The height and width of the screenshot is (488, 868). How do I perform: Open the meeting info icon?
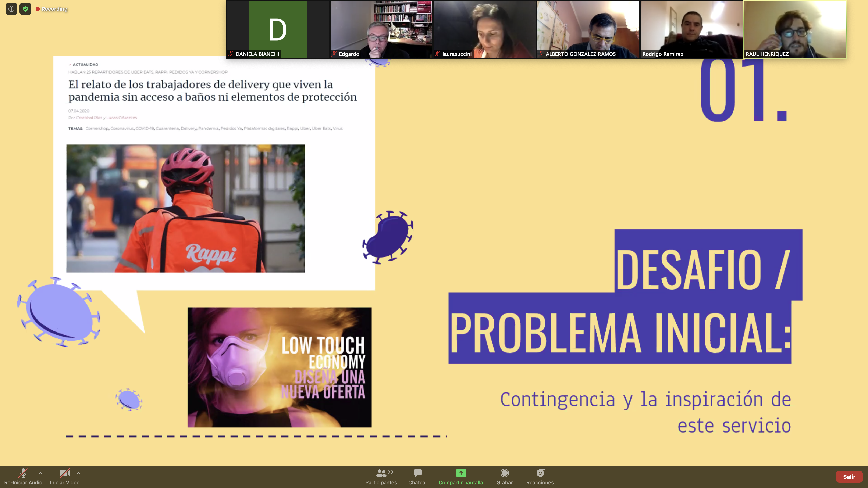coord(11,9)
